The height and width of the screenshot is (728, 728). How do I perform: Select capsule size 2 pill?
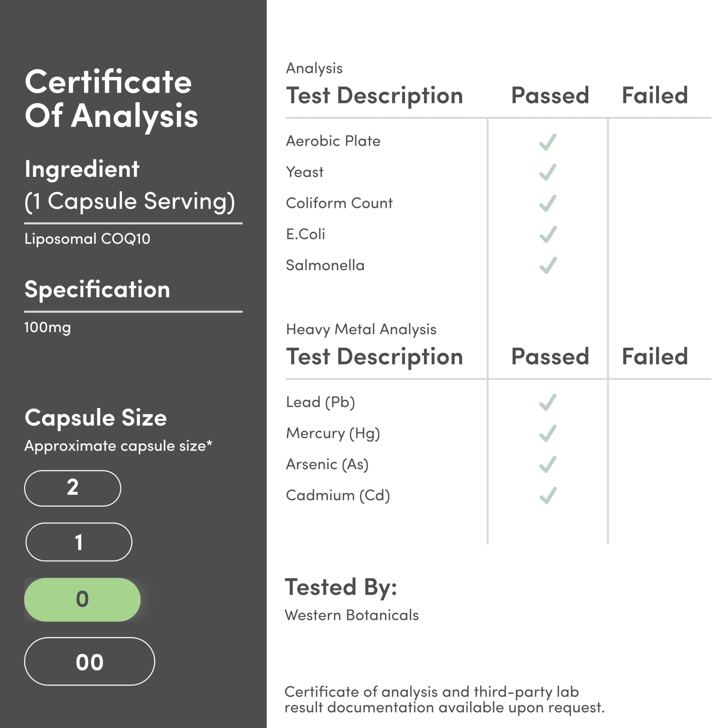click(73, 488)
